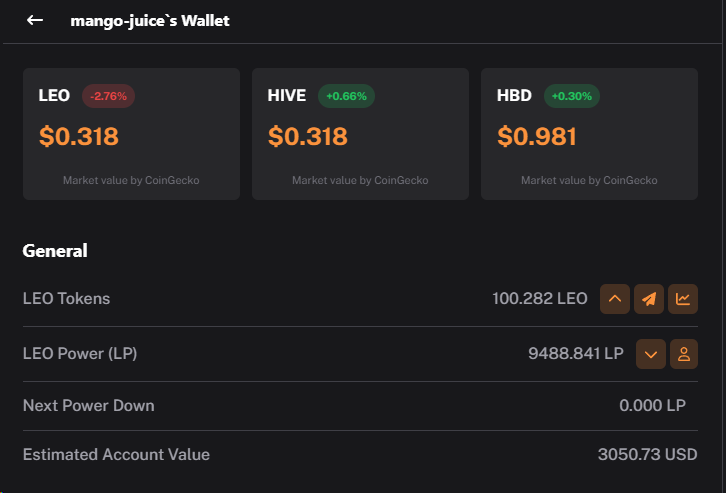
Task: Open the LEO Power delegate person icon
Action: pyautogui.click(x=683, y=354)
